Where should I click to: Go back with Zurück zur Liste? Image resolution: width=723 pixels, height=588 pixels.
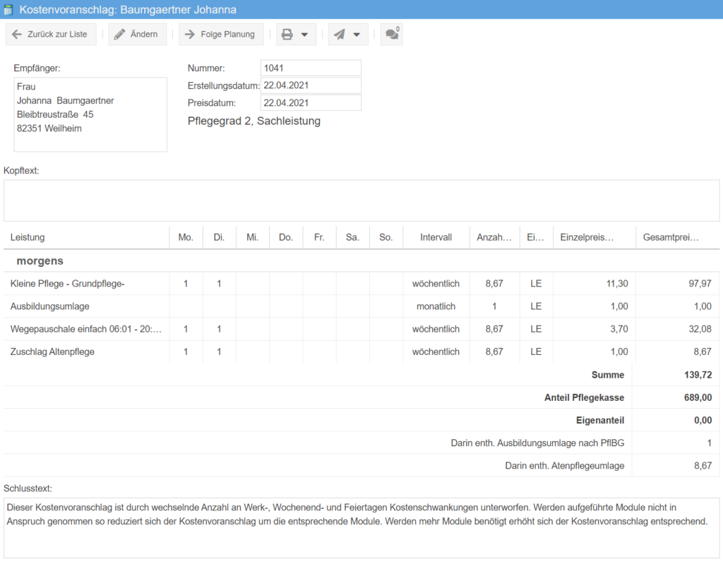coord(56,35)
